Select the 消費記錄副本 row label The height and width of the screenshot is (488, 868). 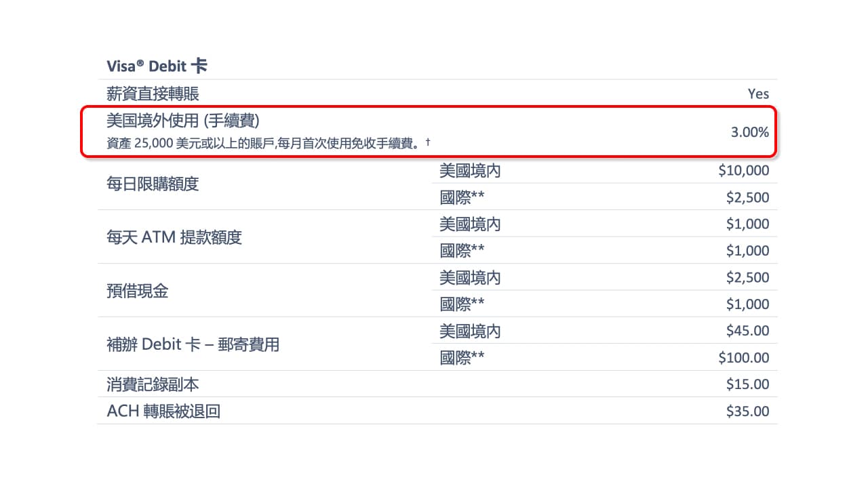pos(153,385)
